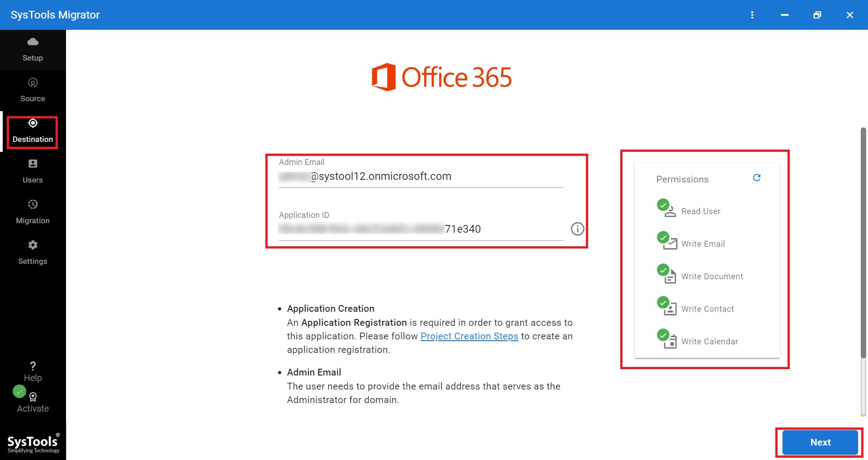Focus the Admin Email input field
The width and height of the screenshot is (868, 460).
[x=421, y=177]
